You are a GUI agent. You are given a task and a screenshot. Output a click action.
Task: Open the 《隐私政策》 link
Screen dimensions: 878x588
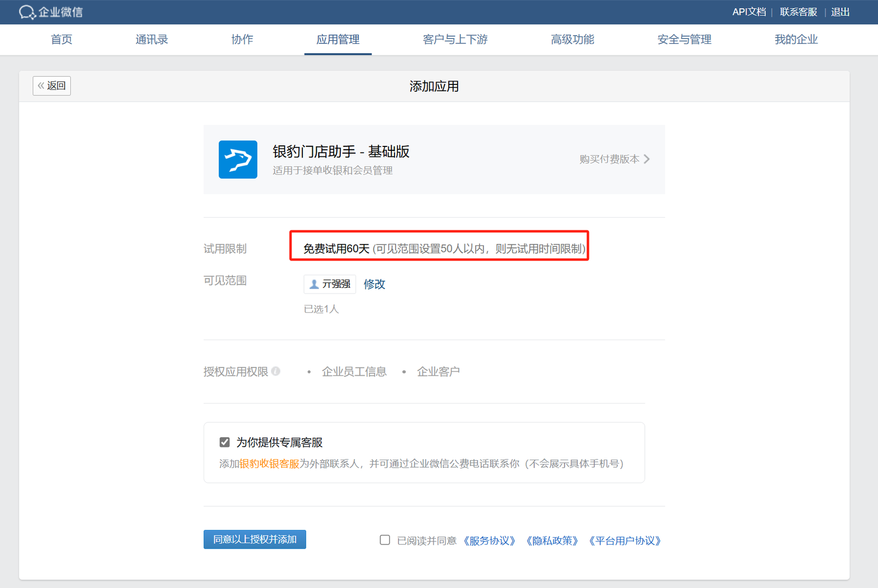coord(552,541)
